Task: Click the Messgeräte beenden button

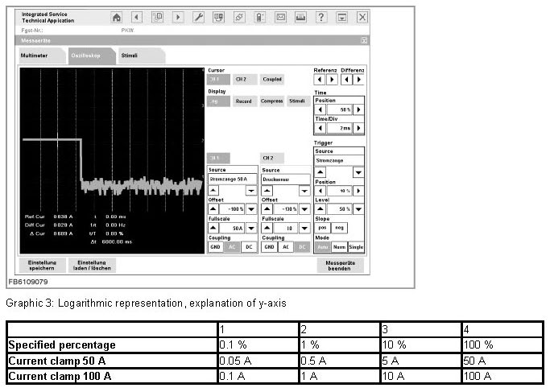Action: (x=339, y=265)
